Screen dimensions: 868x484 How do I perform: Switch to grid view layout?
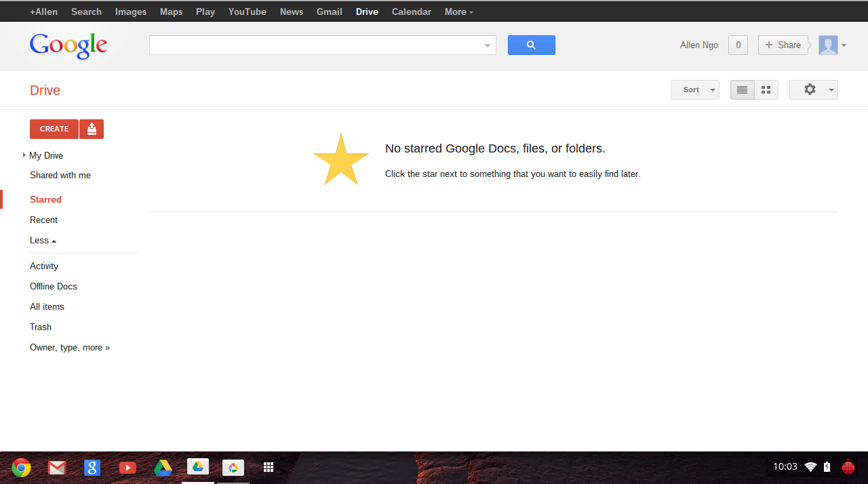766,90
